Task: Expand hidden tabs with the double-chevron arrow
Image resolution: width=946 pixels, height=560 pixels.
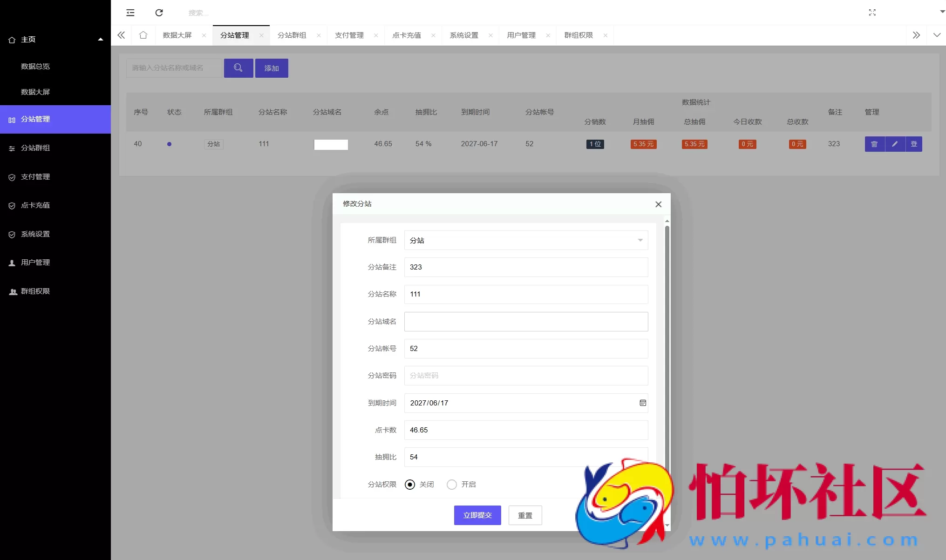Action: pyautogui.click(x=916, y=35)
